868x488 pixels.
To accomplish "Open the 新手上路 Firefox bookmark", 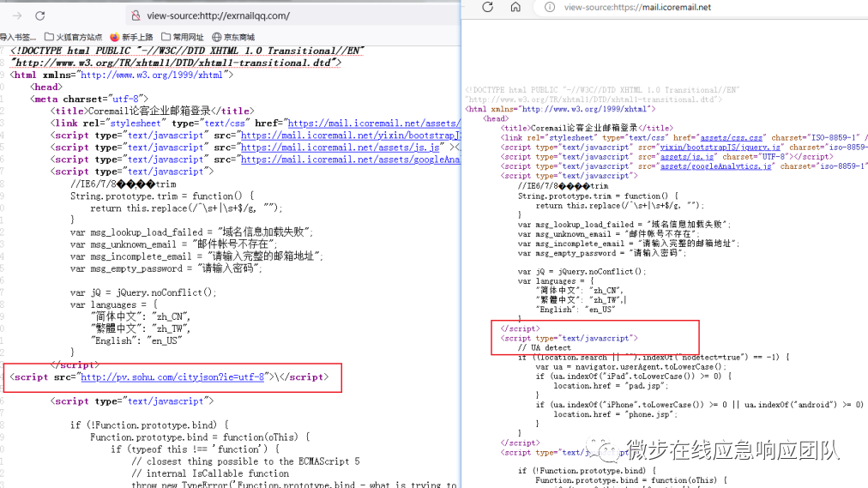I will pyautogui.click(x=131, y=37).
